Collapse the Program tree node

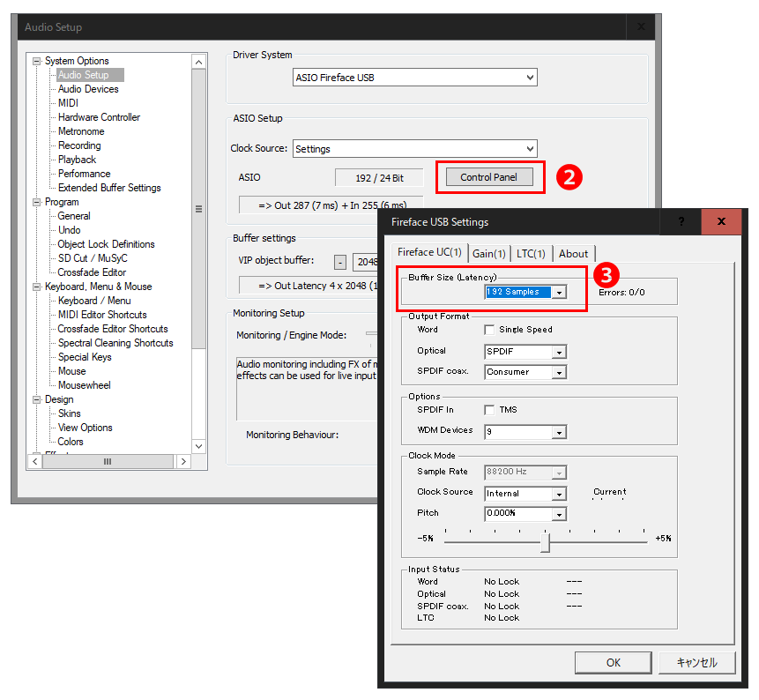(37, 202)
